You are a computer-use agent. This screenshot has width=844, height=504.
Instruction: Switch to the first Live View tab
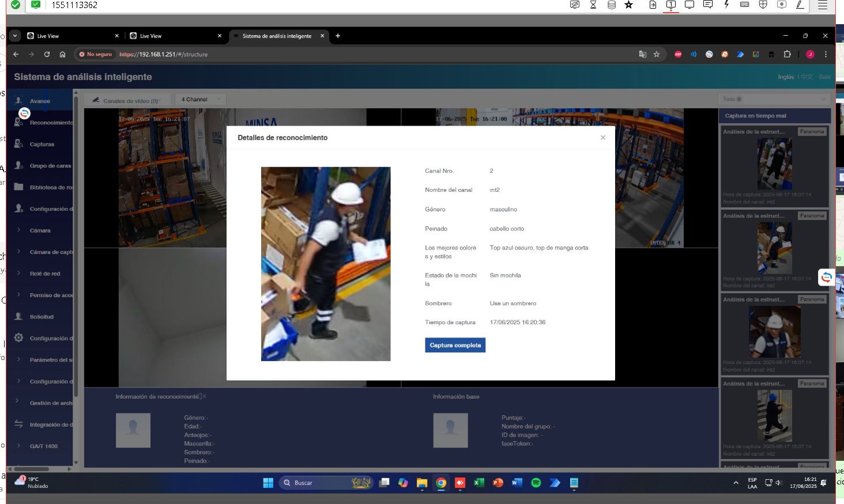(x=69, y=36)
